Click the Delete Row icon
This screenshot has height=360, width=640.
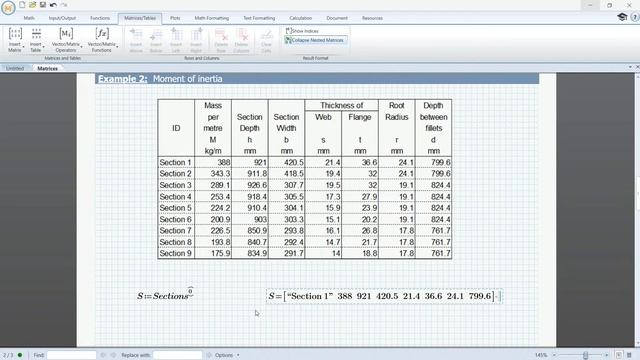pos(221,34)
